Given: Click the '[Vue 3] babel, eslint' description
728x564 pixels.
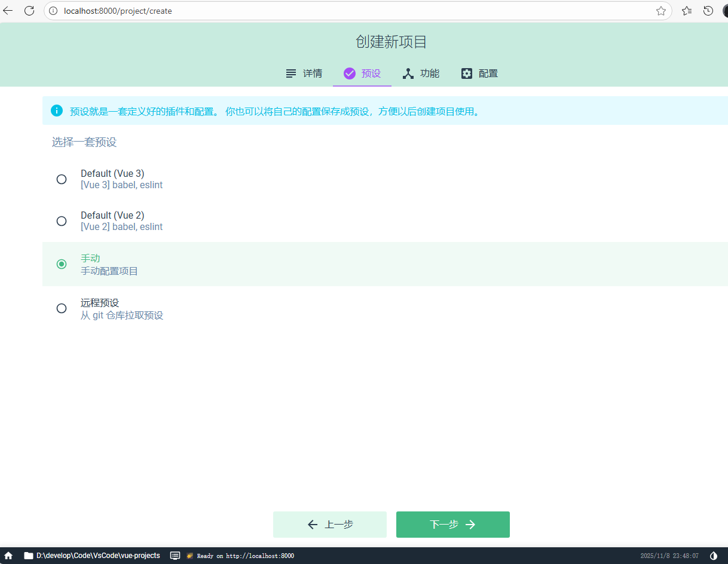Looking at the screenshot, I should pyautogui.click(x=122, y=185).
